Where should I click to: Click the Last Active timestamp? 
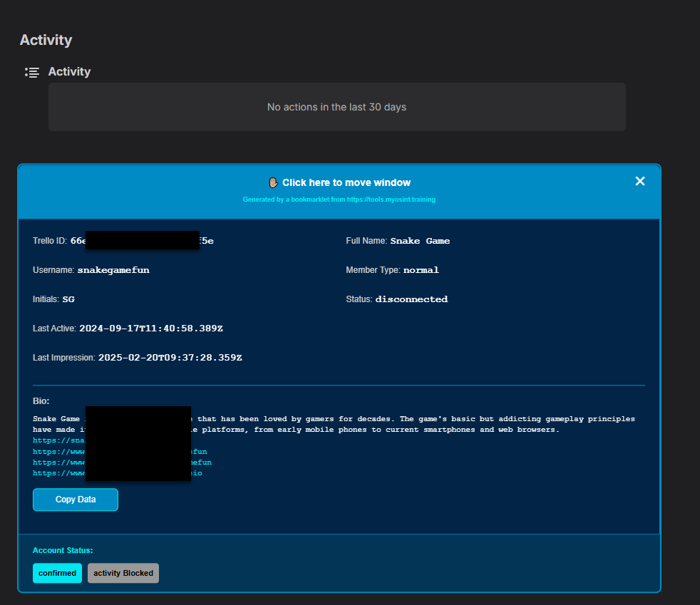150,329
